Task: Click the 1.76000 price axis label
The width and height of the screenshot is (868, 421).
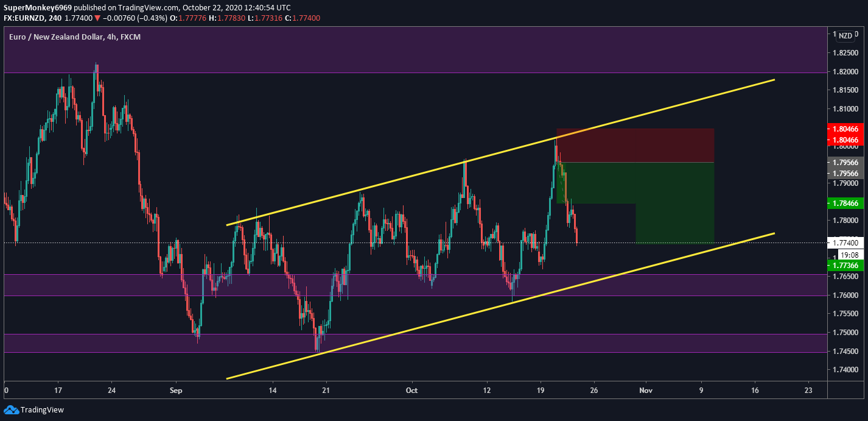Action: point(845,295)
